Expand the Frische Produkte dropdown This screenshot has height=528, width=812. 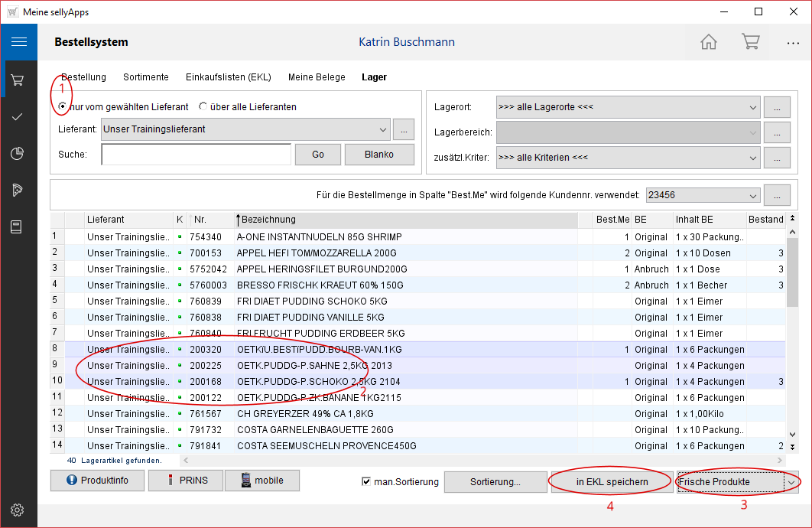coord(791,482)
